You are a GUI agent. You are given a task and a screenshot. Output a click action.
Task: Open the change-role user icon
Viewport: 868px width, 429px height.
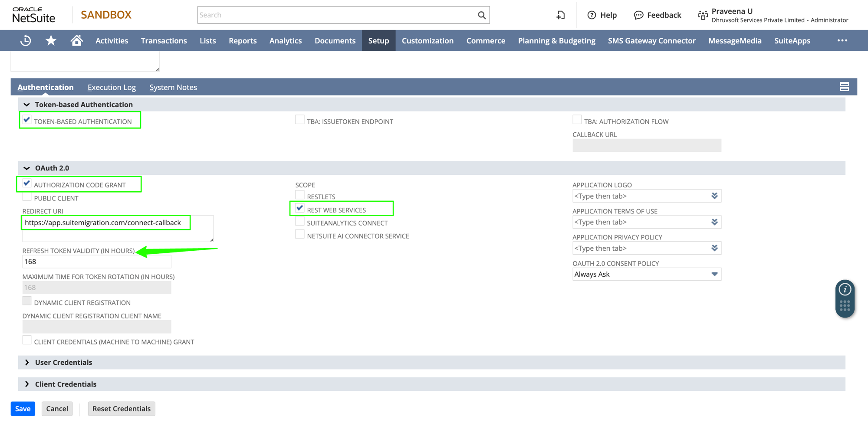703,15
